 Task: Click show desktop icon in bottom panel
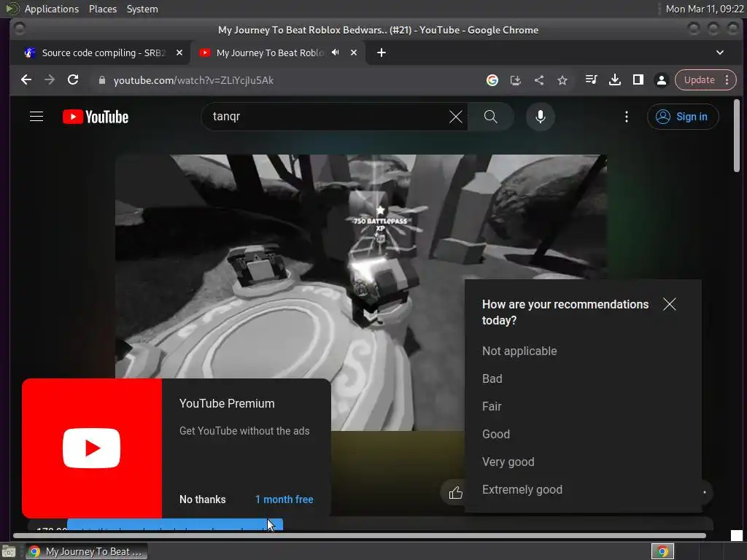[9, 551]
